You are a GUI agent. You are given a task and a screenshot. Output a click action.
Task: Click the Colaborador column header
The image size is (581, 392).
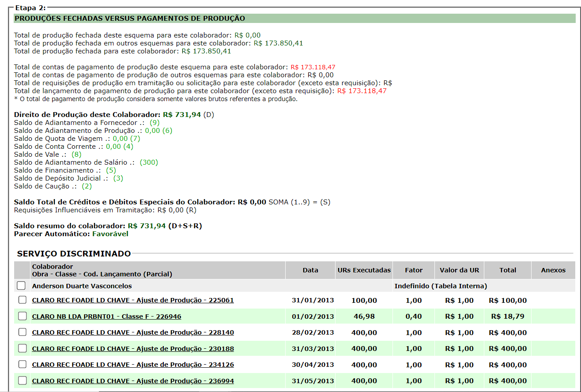(53, 267)
